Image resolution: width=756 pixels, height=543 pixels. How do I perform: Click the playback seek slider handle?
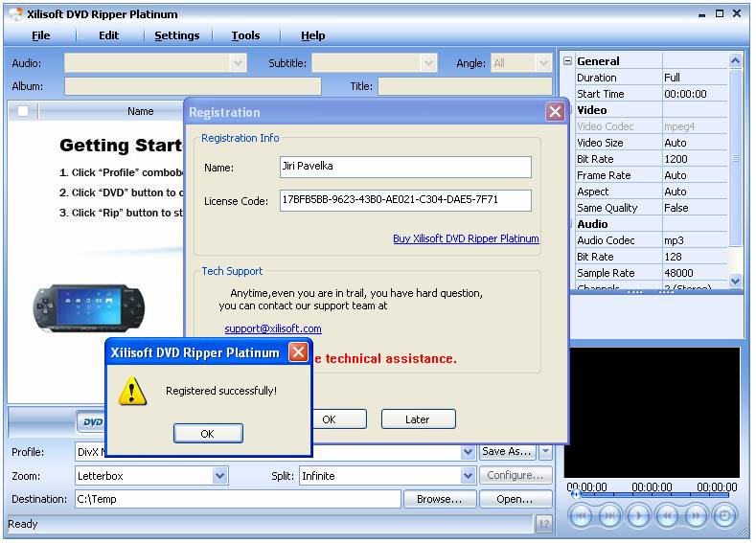pyautogui.click(x=574, y=494)
